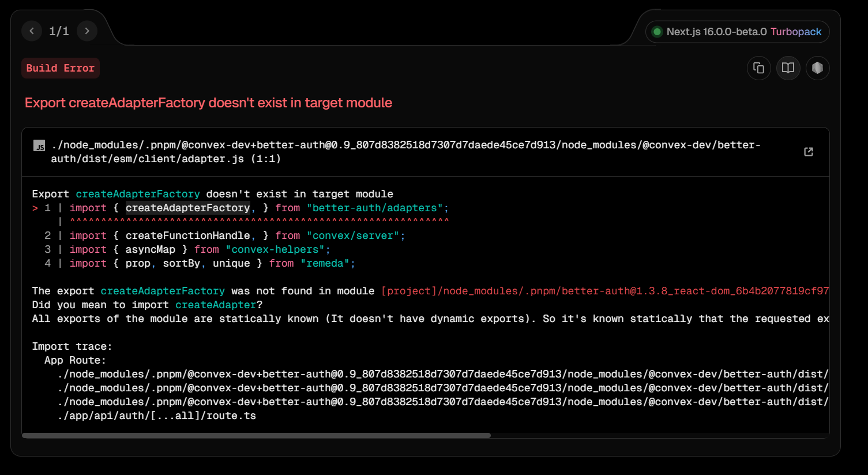Click createFunctionHandle on line 2
Viewport: 868px width, 475px height.
(188, 235)
